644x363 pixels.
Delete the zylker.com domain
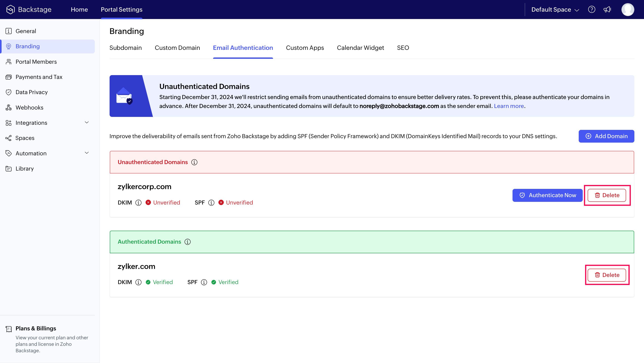(x=607, y=275)
